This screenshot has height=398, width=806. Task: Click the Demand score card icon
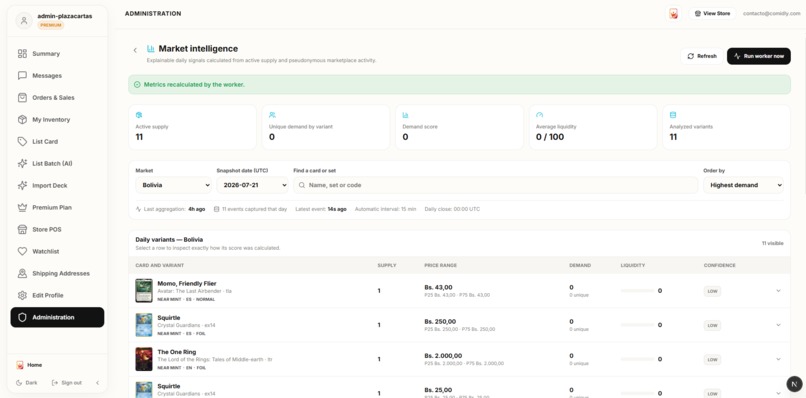click(x=406, y=115)
